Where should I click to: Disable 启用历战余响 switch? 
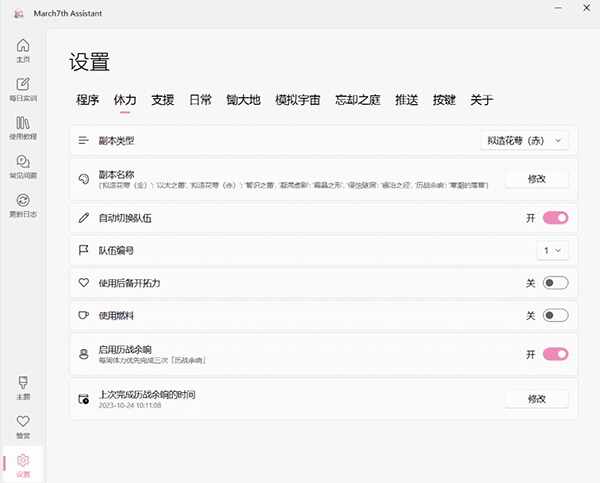(555, 354)
